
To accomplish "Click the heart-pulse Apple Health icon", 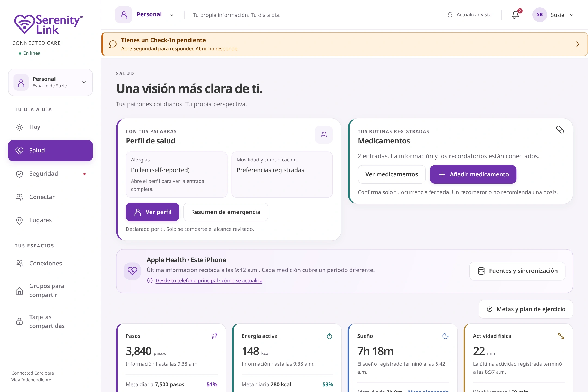I will tap(132, 271).
